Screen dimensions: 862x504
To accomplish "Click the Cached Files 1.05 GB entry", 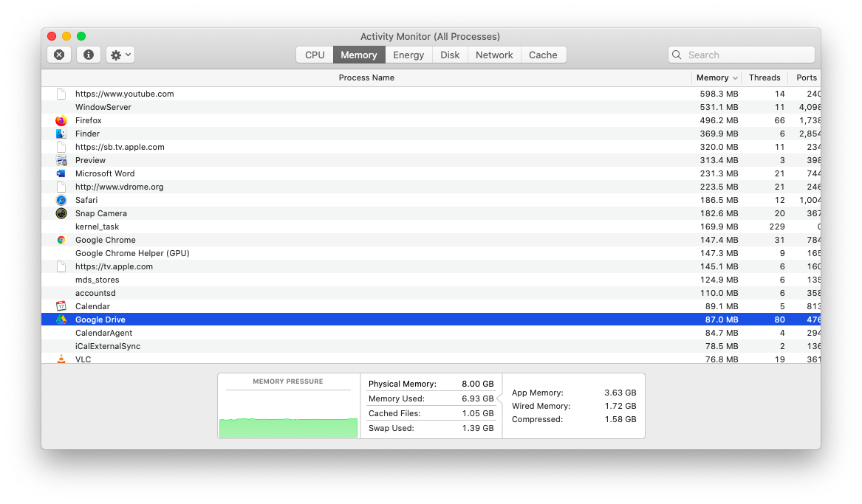I will 431,413.
